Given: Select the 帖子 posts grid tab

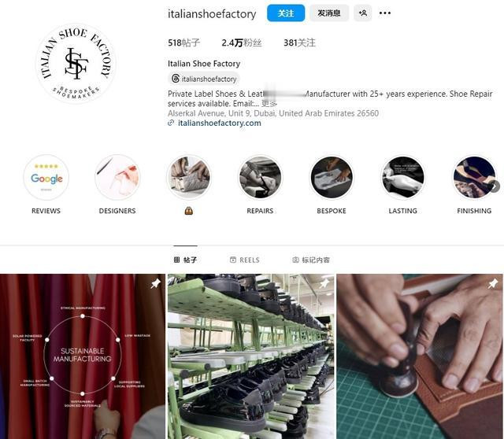Looking at the screenshot, I should pyautogui.click(x=185, y=260).
